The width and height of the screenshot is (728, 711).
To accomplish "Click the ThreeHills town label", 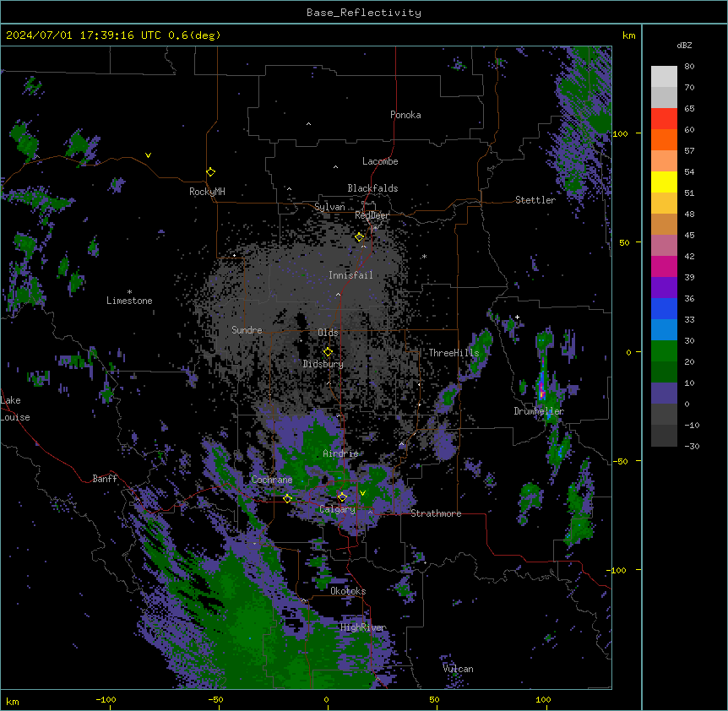I will coord(454,353).
